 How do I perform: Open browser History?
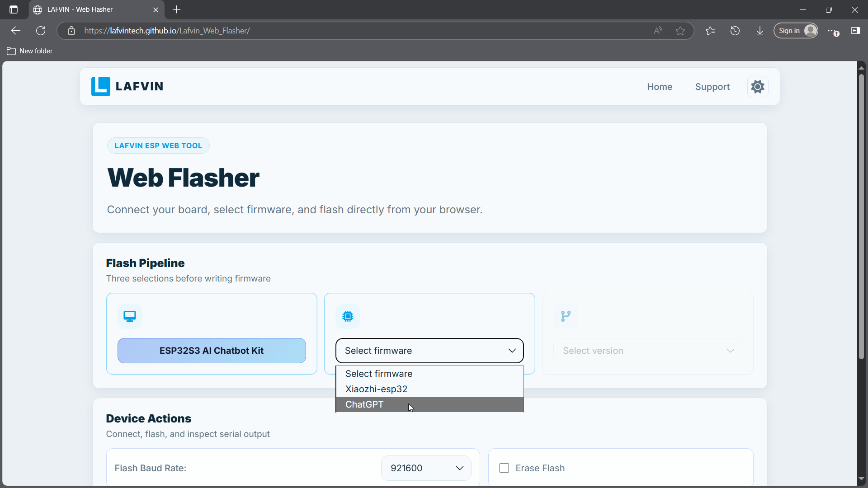click(x=735, y=31)
